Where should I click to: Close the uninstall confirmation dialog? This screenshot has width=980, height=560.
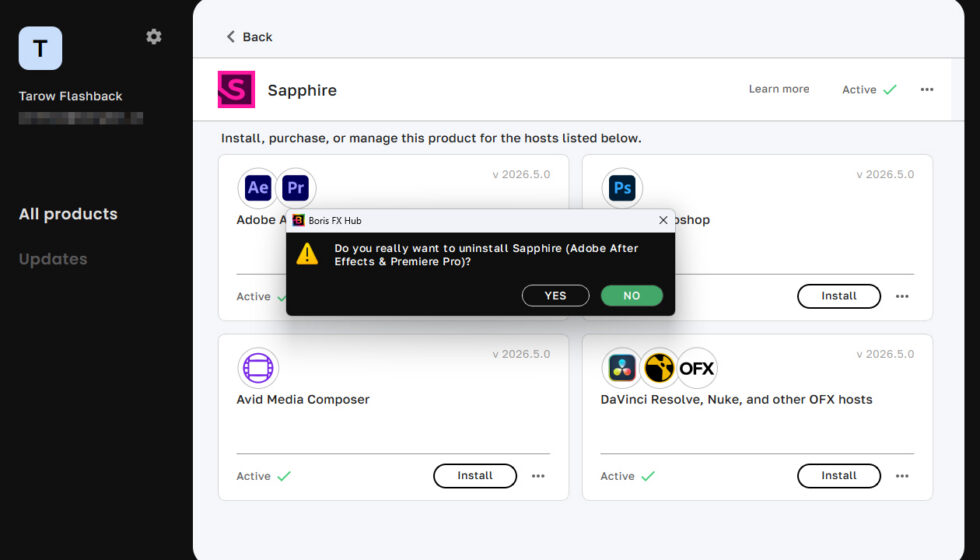(663, 220)
